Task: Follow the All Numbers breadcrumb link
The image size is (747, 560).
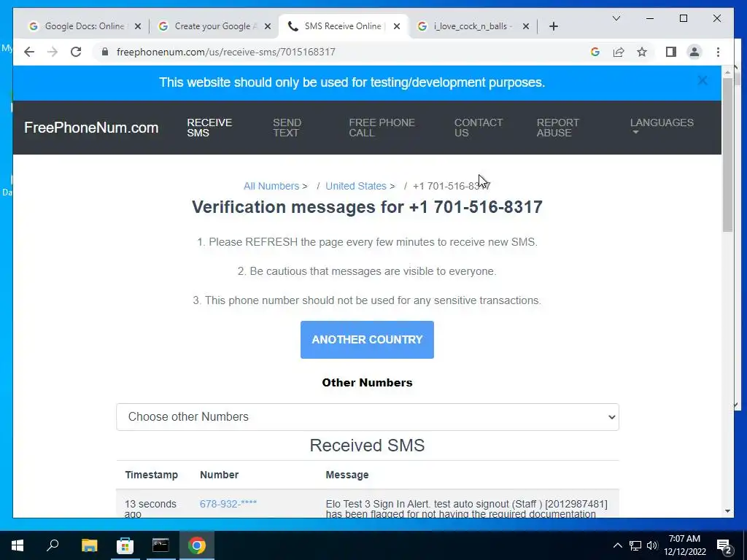Action: coord(271,186)
